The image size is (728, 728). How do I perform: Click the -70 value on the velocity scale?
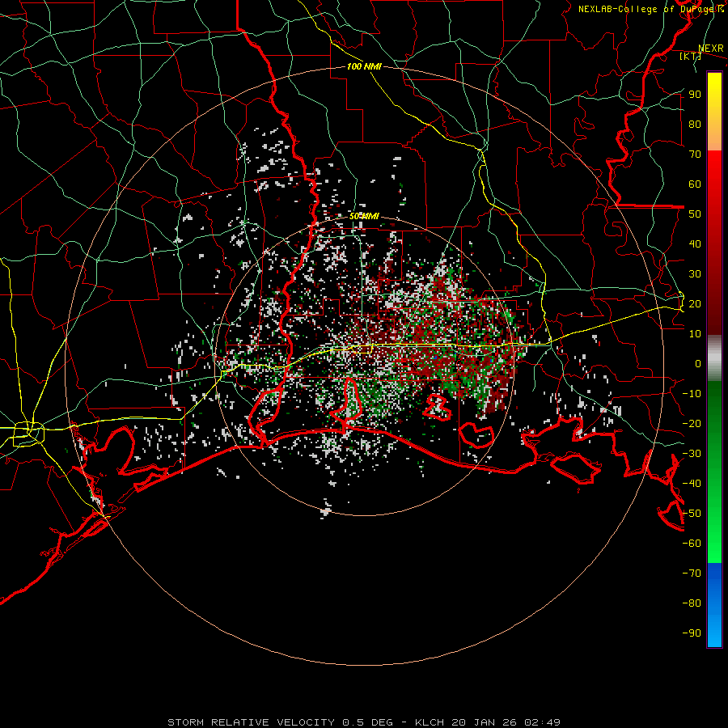[x=692, y=574]
